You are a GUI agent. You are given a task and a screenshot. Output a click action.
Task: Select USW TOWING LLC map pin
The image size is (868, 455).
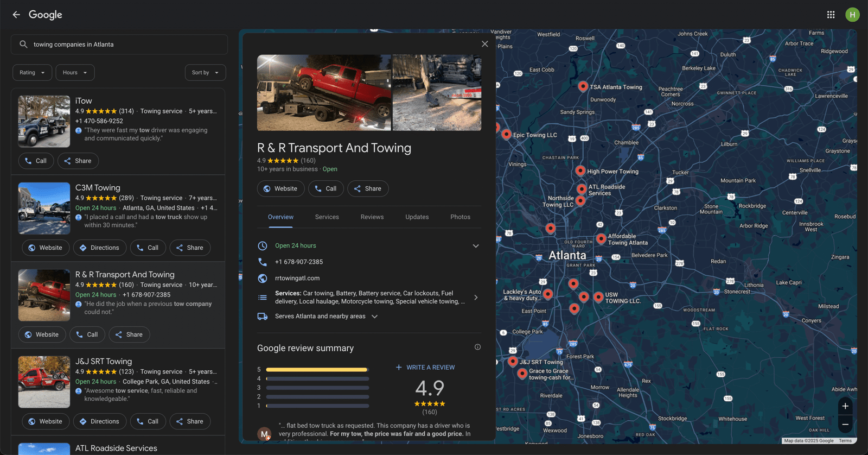click(x=598, y=297)
